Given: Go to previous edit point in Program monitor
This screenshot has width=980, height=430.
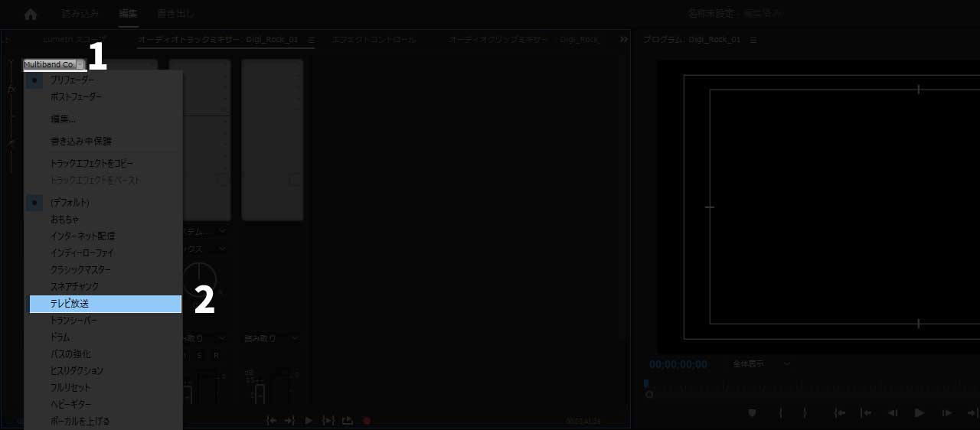Looking at the screenshot, I should tap(866, 413).
